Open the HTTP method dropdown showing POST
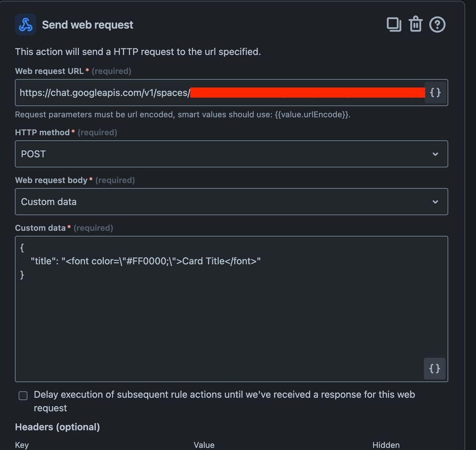 [231, 154]
